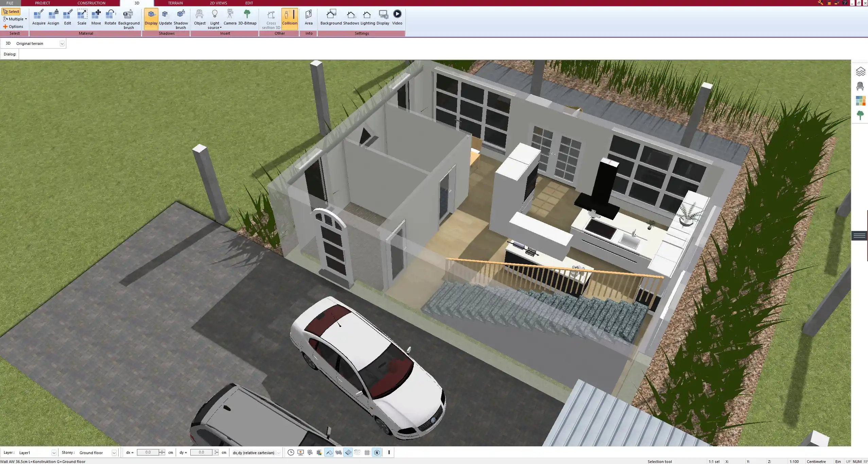868x464 pixels.
Task: Open Shadows settings
Action: click(351, 17)
